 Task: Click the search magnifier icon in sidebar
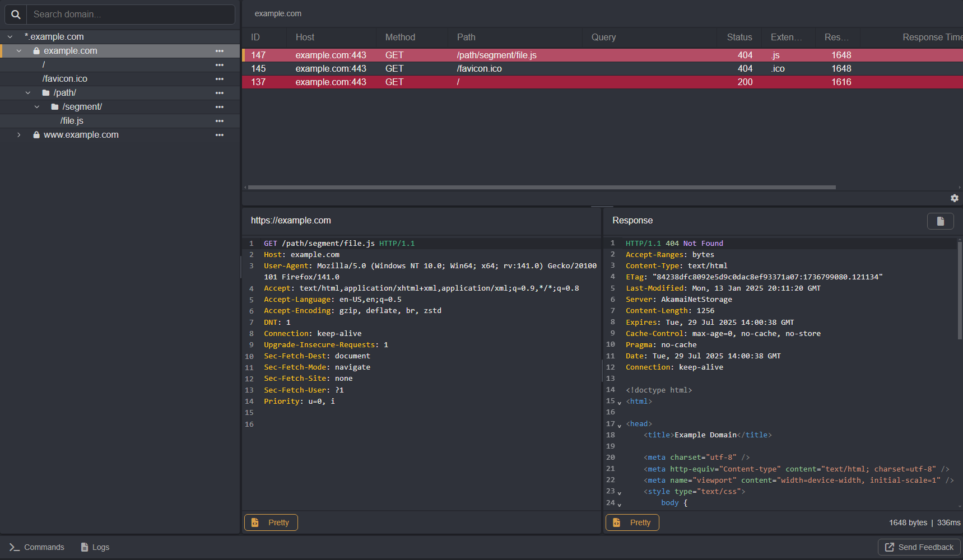pos(15,14)
